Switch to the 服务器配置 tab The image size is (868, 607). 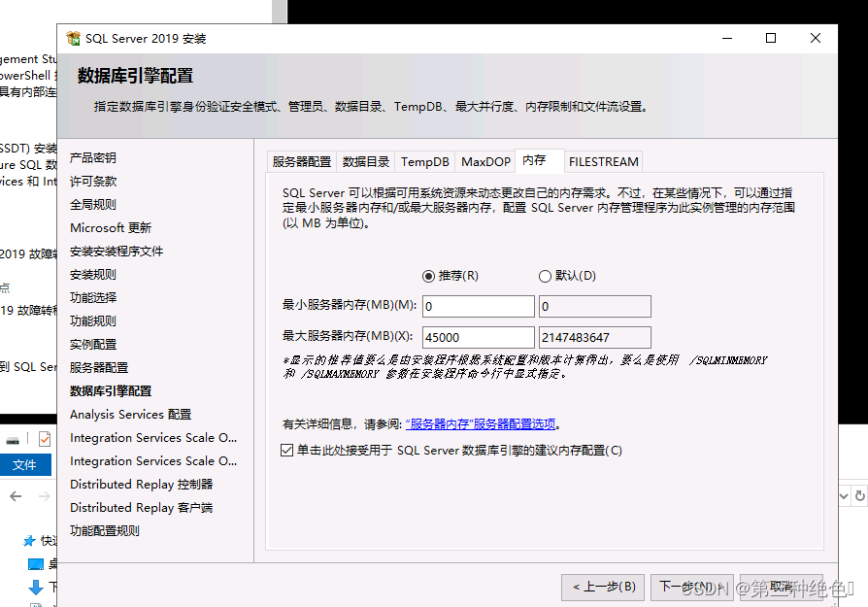pos(302,162)
